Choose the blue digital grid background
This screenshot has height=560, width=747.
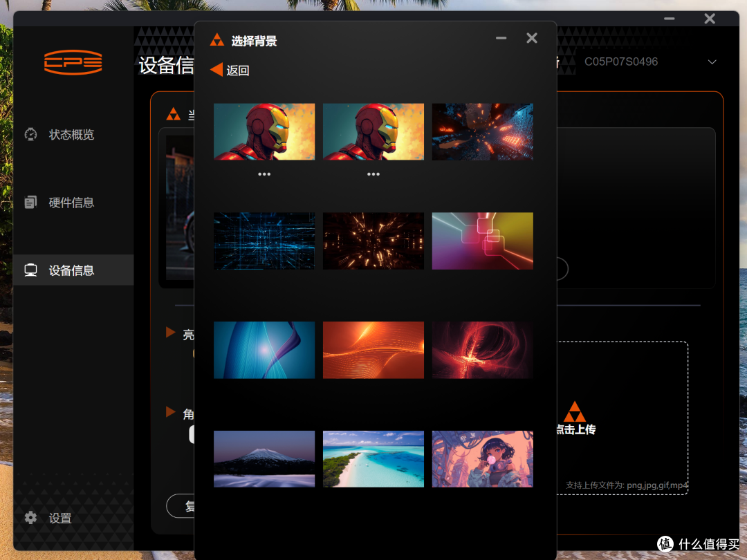(x=264, y=241)
